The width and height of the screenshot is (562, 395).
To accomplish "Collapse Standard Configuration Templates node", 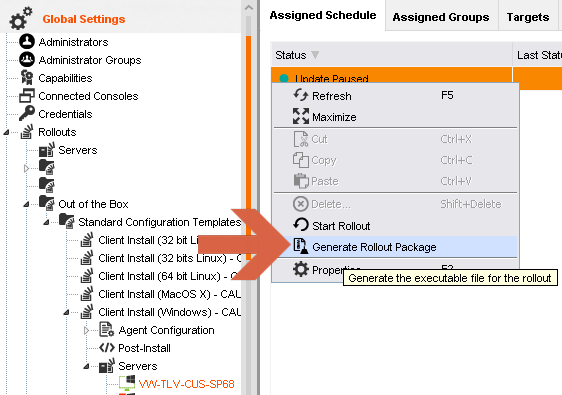I will click(x=46, y=222).
